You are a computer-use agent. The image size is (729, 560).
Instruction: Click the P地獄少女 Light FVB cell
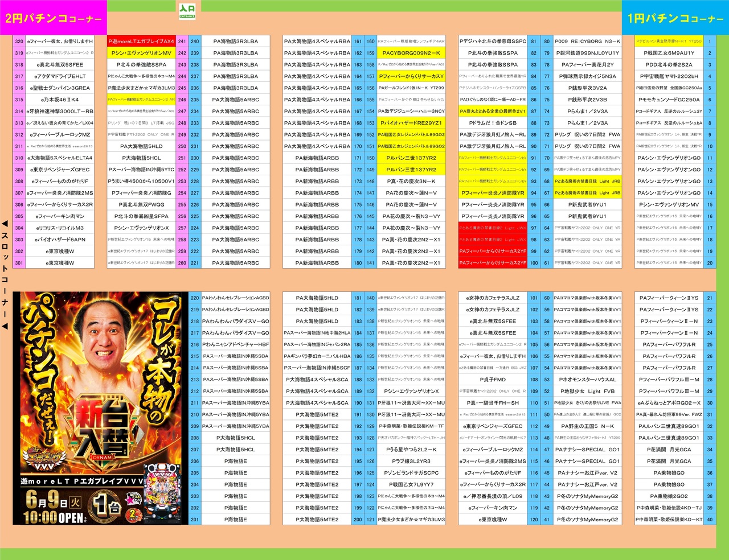587,392
